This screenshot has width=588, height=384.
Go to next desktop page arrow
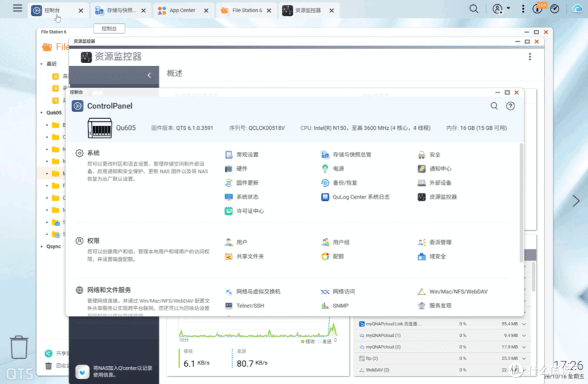click(576, 201)
